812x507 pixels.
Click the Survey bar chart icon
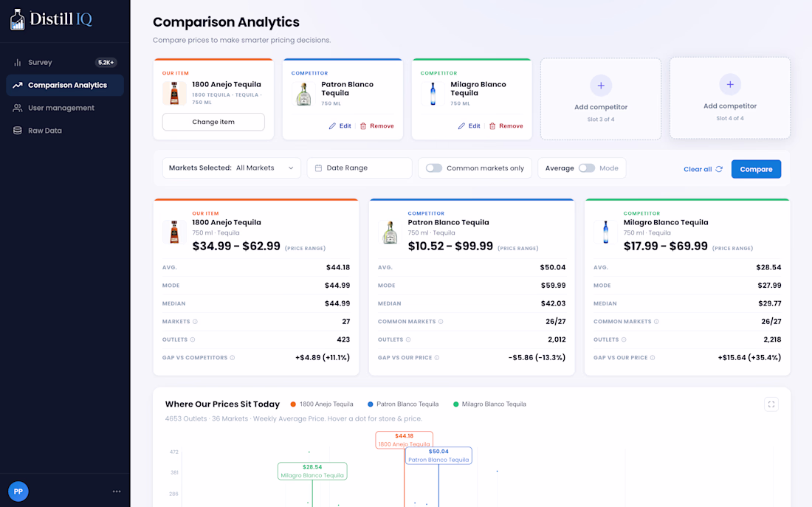pyautogui.click(x=17, y=62)
